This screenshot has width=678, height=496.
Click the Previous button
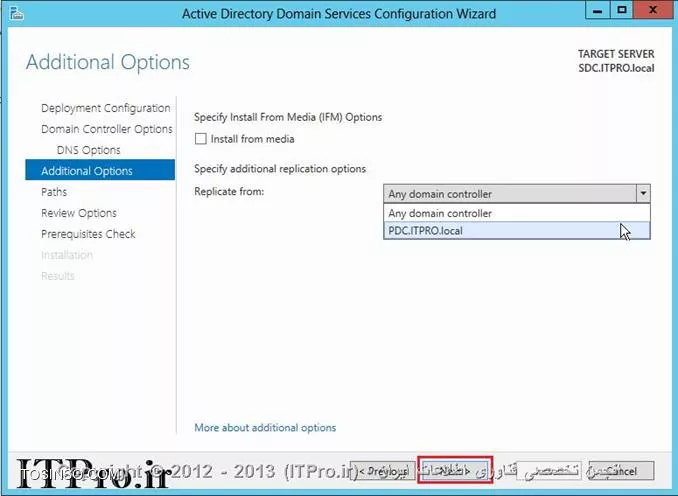click(x=382, y=471)
